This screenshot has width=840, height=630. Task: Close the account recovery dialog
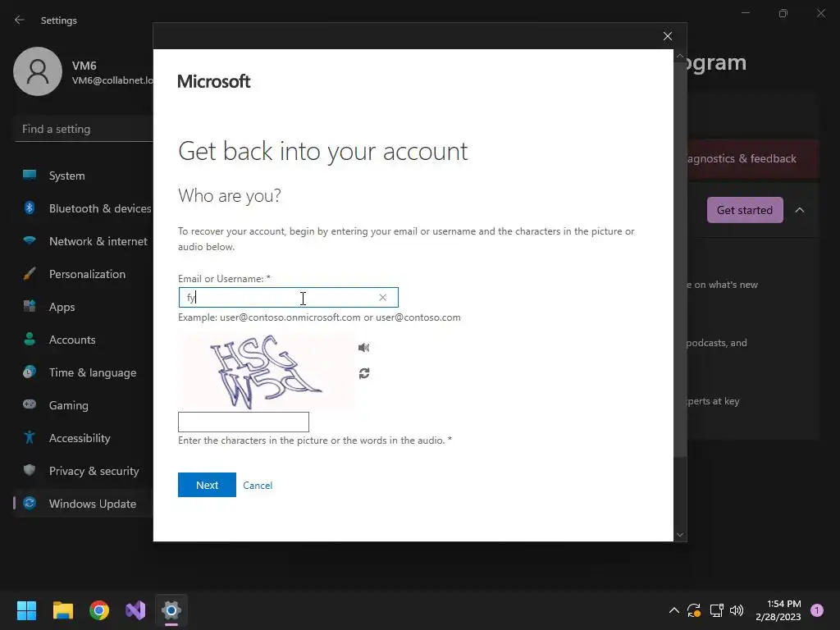(x=668, y=36)
